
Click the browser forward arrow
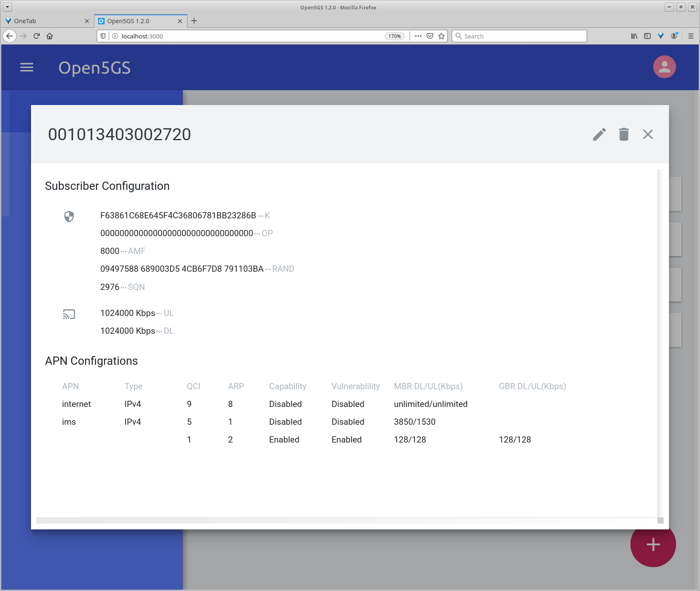(23, 36)
